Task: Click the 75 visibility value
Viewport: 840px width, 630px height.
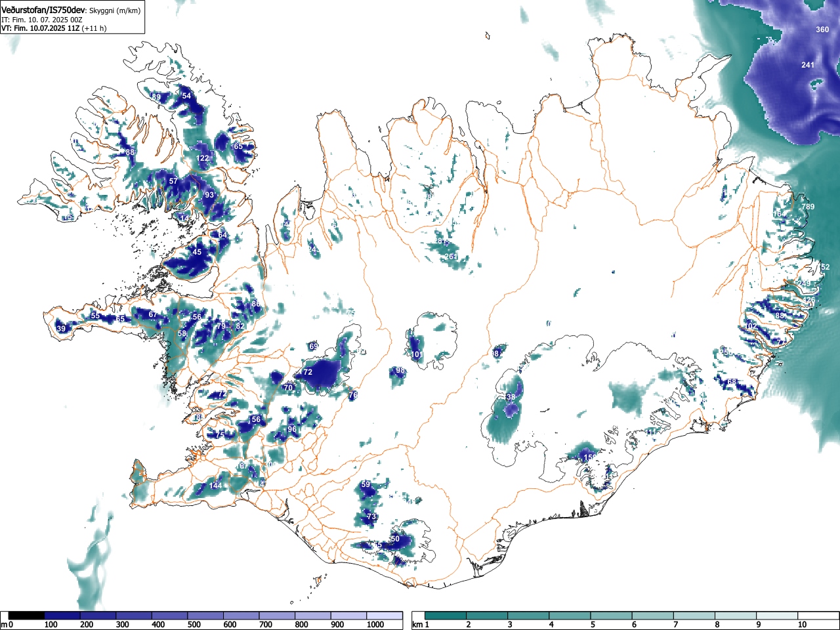Action: [220, 434]
